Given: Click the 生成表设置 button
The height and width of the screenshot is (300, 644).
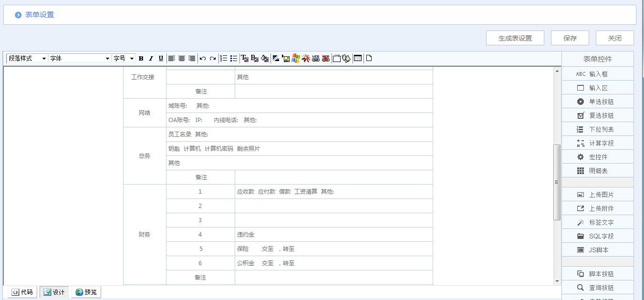Looking at the screenshot, I should (515, 38).
